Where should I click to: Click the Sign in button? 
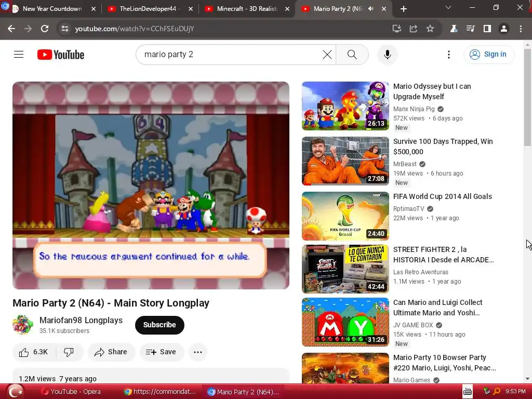click(488, 54)
